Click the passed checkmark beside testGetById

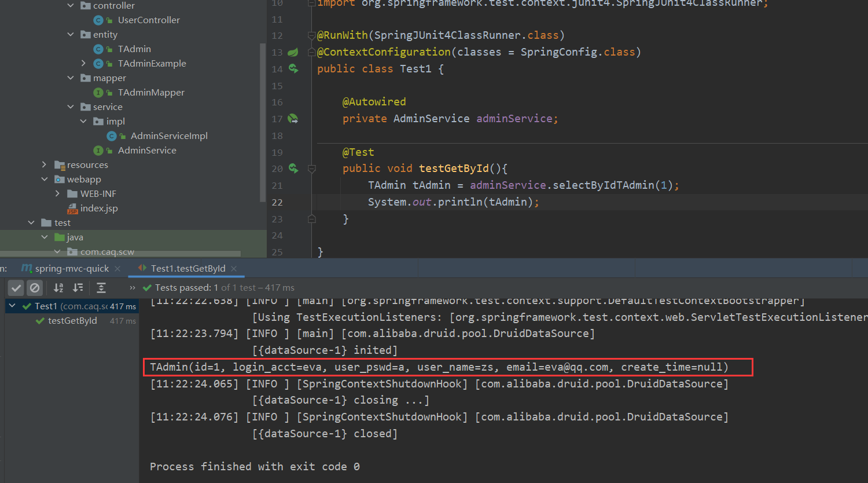[40, 321]
